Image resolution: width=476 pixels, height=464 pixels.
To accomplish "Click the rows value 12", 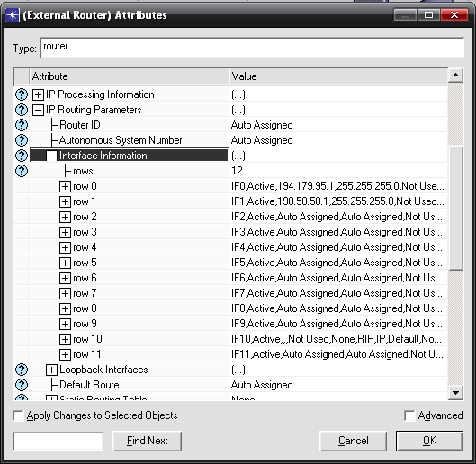I will 237,171.
